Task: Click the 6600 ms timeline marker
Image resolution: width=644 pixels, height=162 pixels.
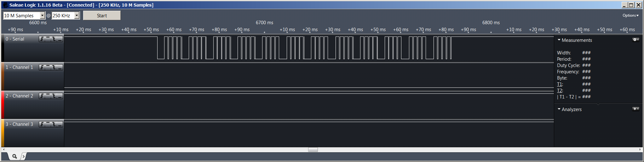Action: coord(38,23)
